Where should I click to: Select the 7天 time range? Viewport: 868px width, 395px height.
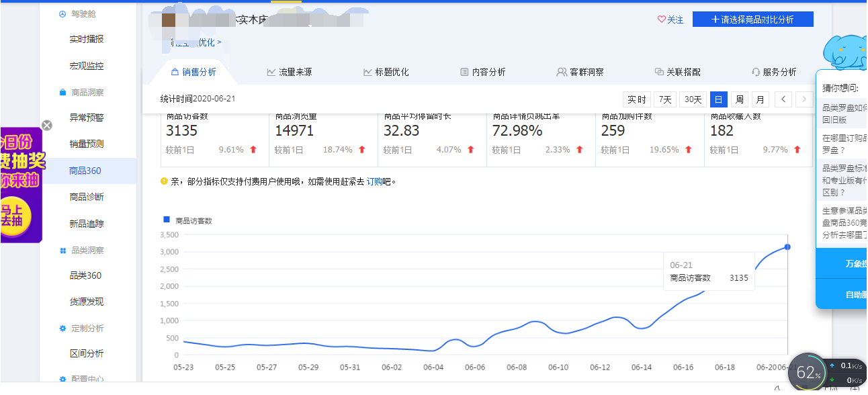pyautogui.click(x=665, y=99)
